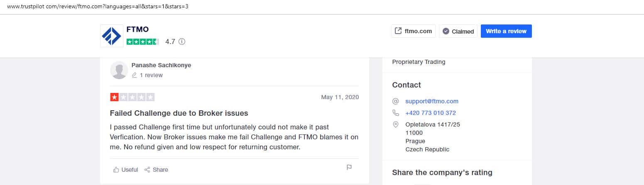This screenshot has height=185, width=644.
Task: Click the email at-sign icon in Contact
Action: point(396,101)
